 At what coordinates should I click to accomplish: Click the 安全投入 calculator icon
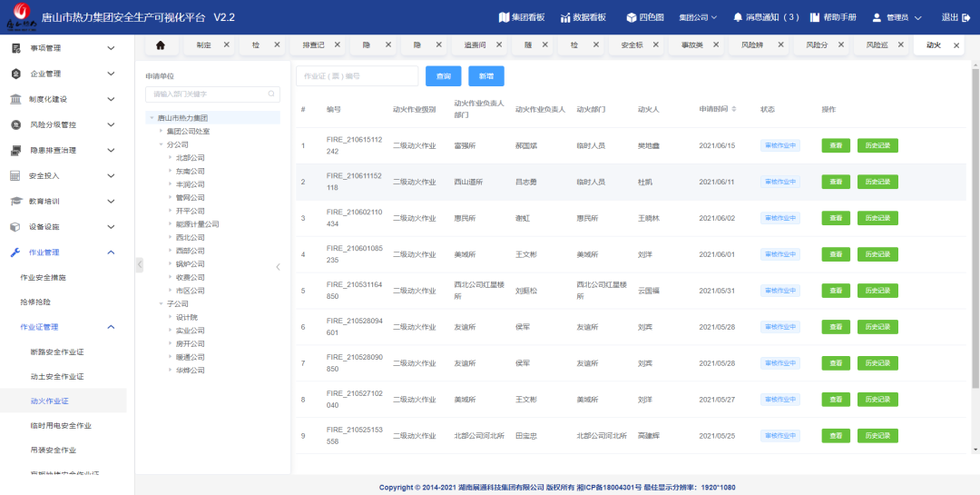tap(16, 176)
